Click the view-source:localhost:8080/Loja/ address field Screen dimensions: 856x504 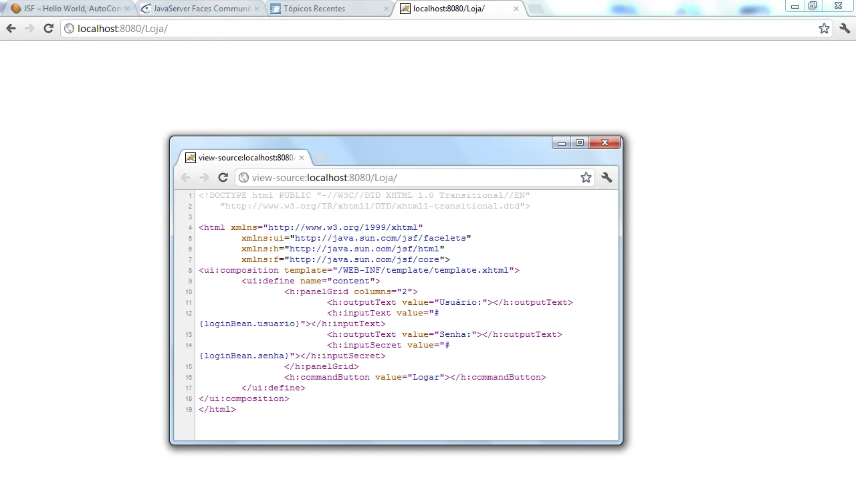tap(408, 177)
